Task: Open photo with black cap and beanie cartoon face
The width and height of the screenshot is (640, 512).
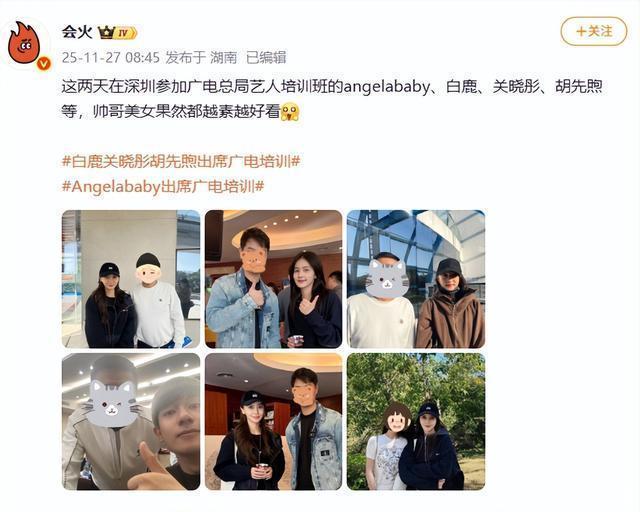Action: click(x=131, y=279)
